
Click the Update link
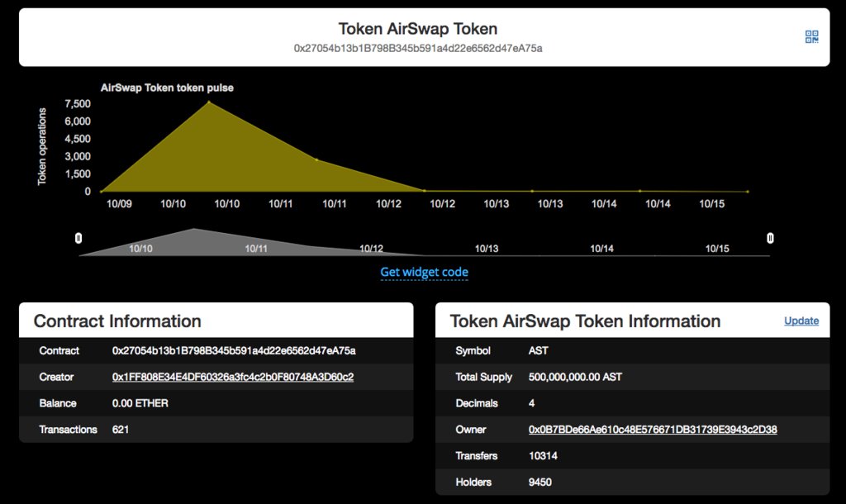tap(801, 321)
